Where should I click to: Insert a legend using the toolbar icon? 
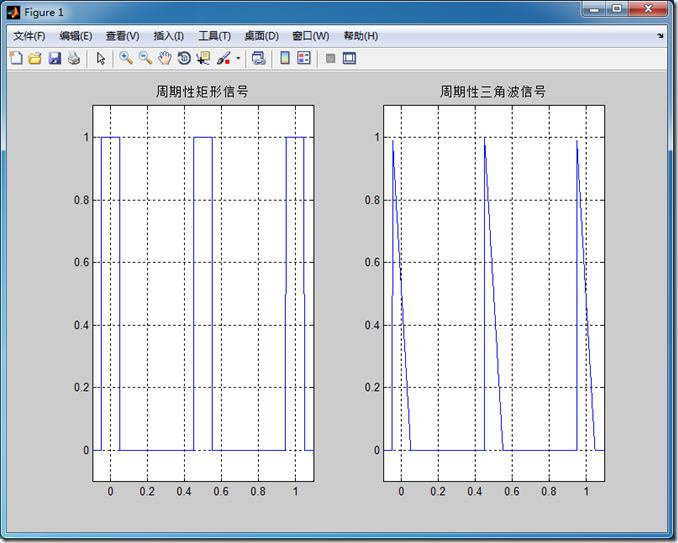tap(304, 58)
